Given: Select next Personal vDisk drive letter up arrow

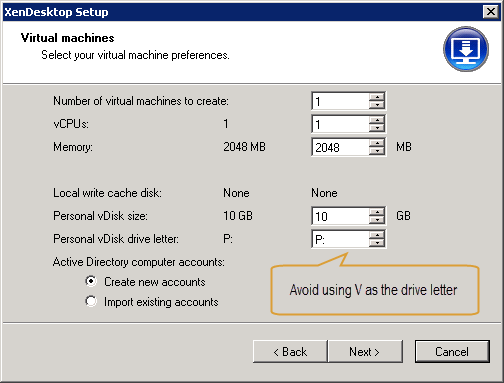Looking at the screenshot, I should (377, 235).
